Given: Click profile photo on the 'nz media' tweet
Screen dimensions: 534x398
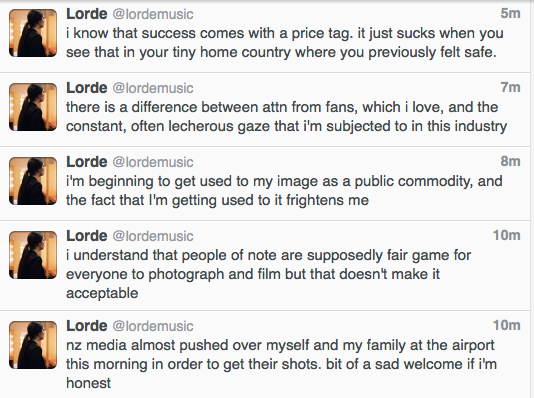Looking at the screenshot, I should pos(33,345).
